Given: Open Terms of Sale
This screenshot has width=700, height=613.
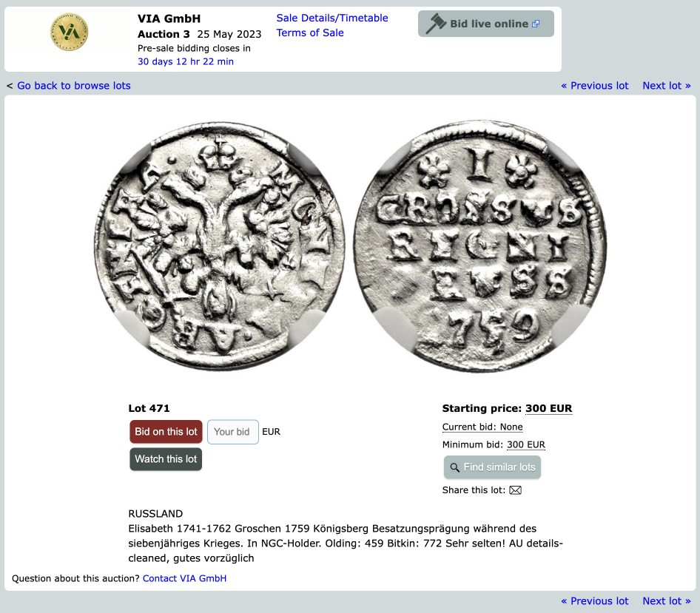Looking at the screenshot, I should point(310,33).
